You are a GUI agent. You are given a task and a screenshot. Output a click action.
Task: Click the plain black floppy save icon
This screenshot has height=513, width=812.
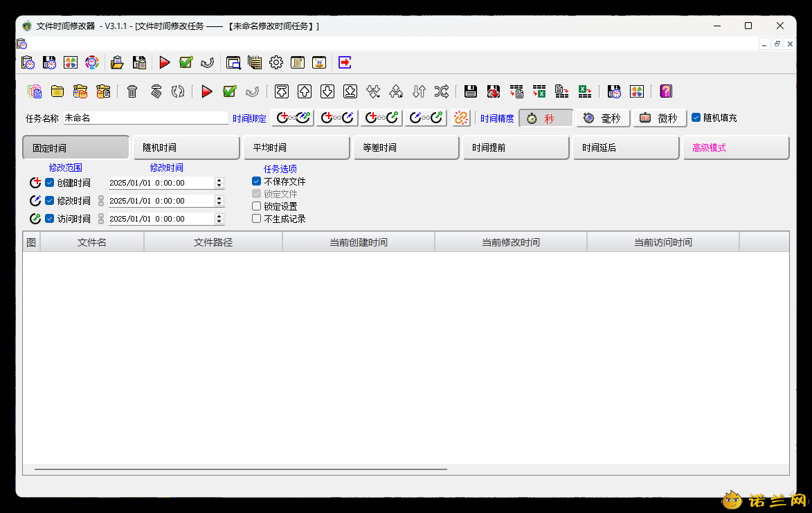pyautogui.click(x=470, y=91)
